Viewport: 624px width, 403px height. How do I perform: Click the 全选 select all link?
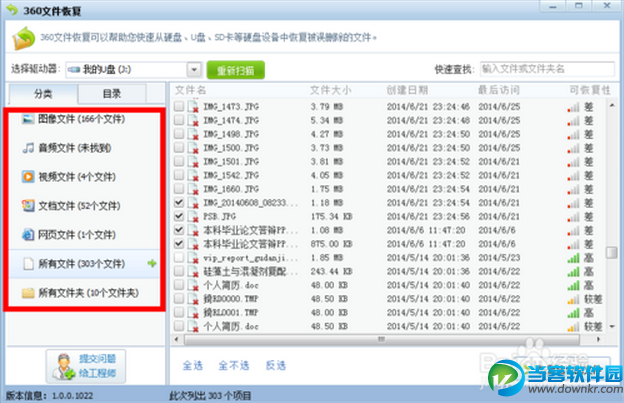click(193, 365)
